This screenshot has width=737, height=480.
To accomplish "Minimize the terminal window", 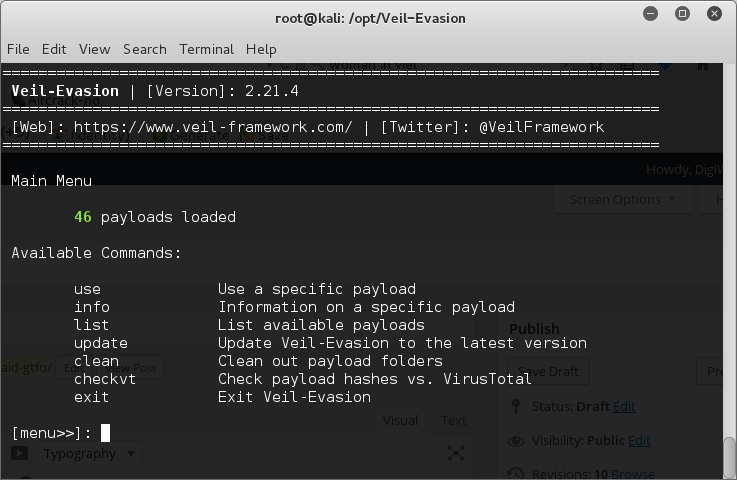I will pos(651,14).
